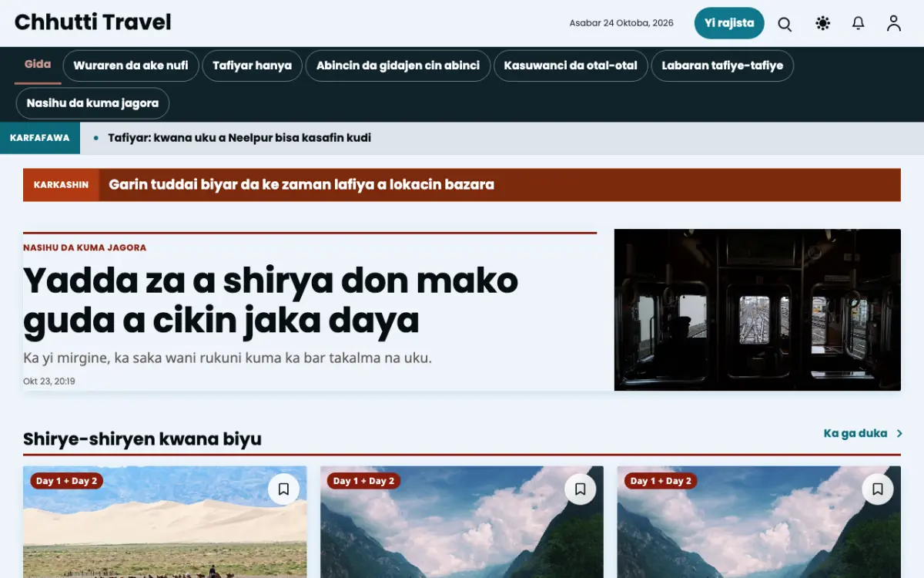
Task: Open the train interior photo
Action: pos(758,310)
